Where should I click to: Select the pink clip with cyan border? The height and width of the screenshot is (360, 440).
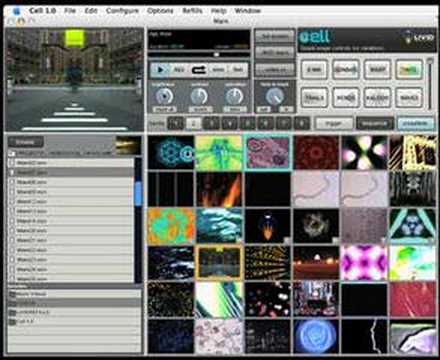pos(268,152)
